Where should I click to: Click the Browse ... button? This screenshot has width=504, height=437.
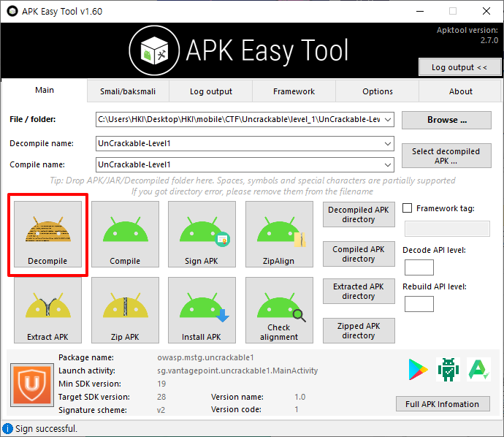coord(446,120)
